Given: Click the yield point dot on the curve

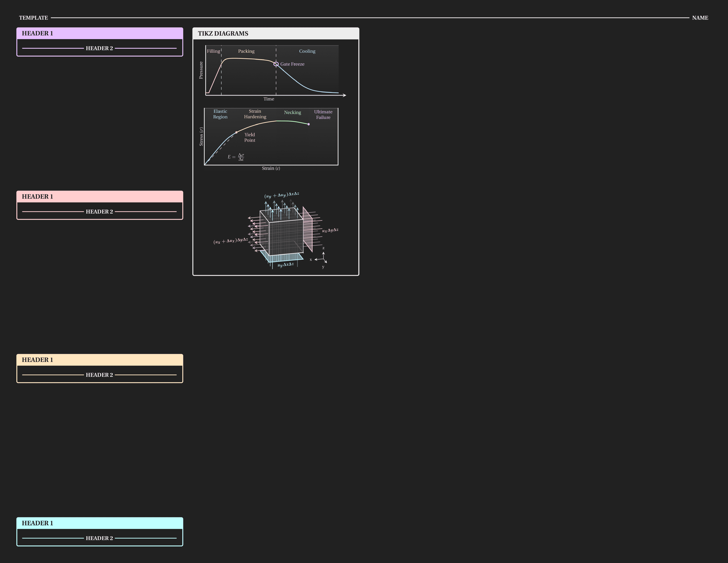Looking at the screenshot, I should 236,132.
